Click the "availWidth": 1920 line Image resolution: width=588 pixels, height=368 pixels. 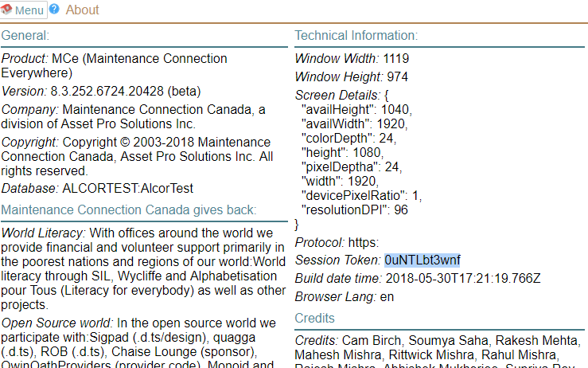point(354,124)
